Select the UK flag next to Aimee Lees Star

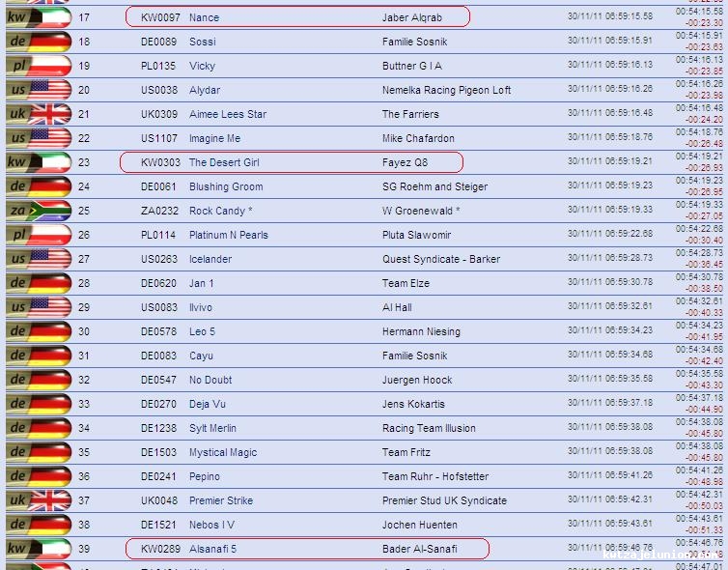coord(39,114)
